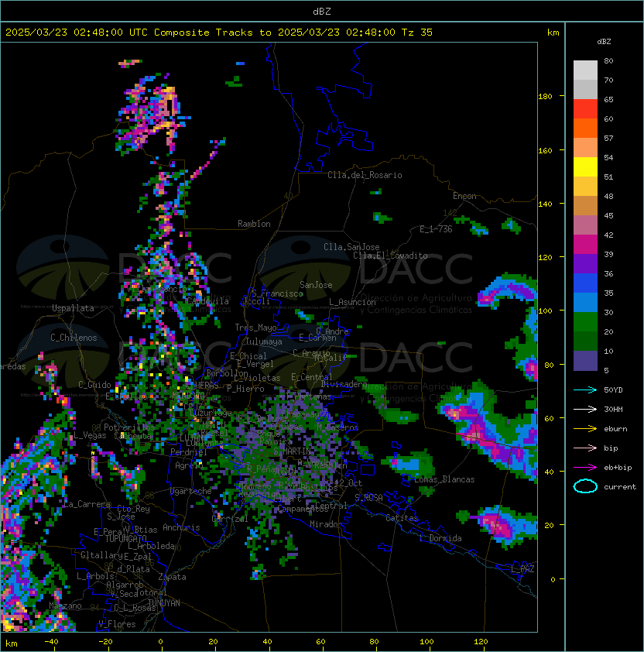The width and height of the screenshot is (644, 652).
Task: Click the E_1-736 map label
Action: click(x=436, y=229)
